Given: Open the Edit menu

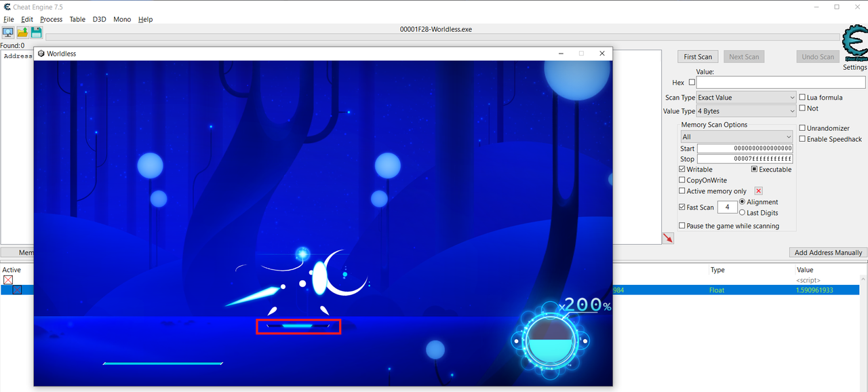Looking at the screenshot, I should [x=27, y=20].
